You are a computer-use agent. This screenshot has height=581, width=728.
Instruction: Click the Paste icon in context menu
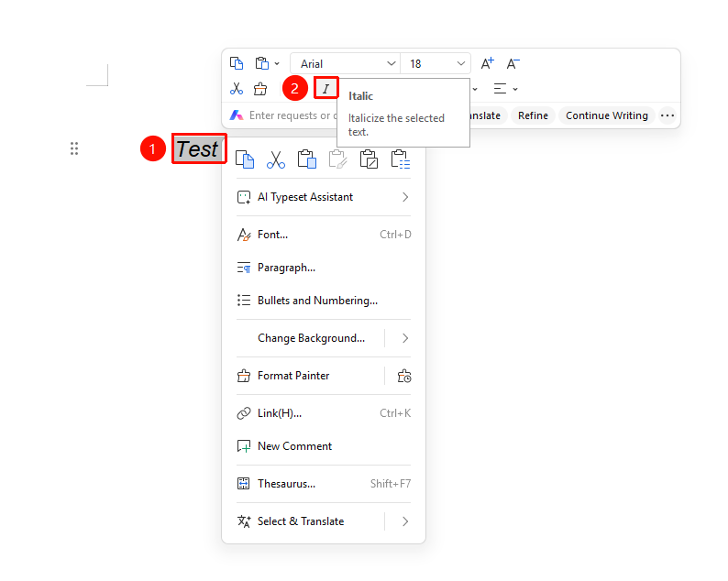(x=307, y=159)
